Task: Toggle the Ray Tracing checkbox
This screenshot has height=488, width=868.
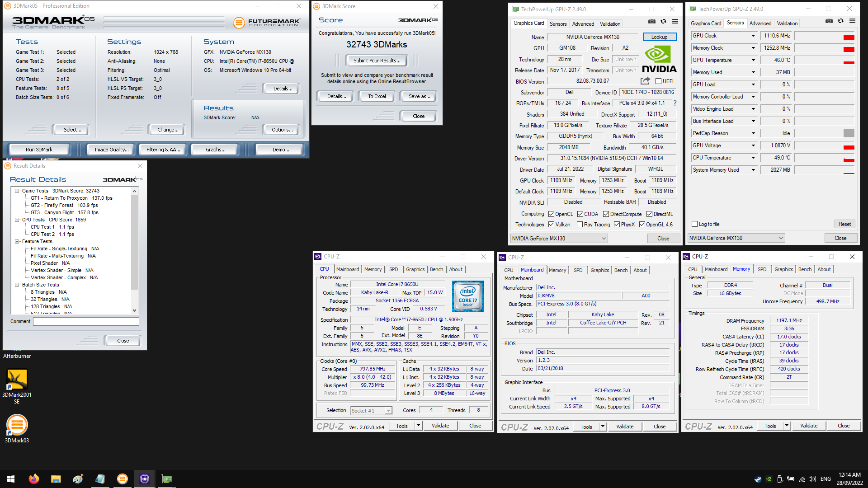Action: pyautogui.click(x=580, y=225)
